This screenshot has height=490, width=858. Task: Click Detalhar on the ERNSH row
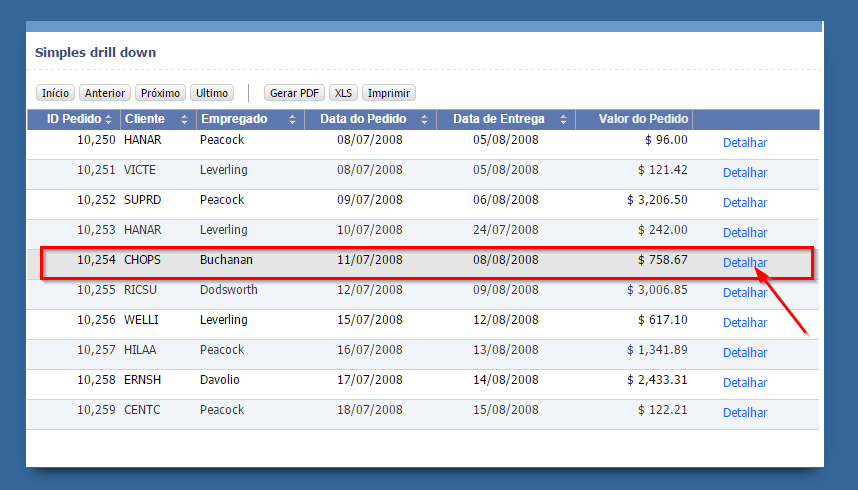click(745, 383)
